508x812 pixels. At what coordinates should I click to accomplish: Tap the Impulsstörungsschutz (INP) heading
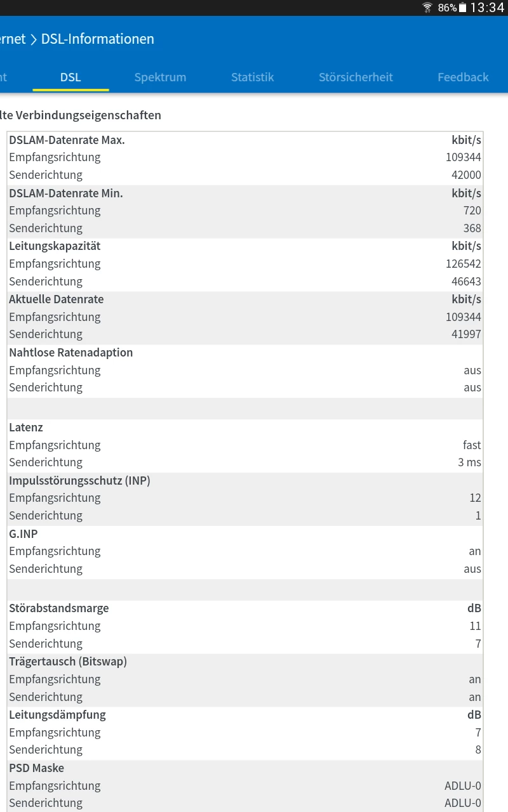coord(79,481)
